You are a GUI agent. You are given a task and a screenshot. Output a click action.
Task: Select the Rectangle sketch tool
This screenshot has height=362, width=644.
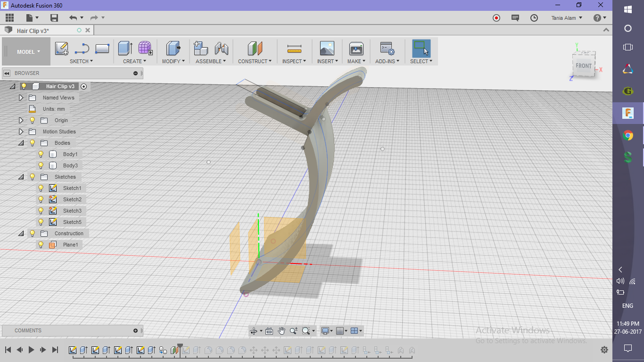point(102,49)
